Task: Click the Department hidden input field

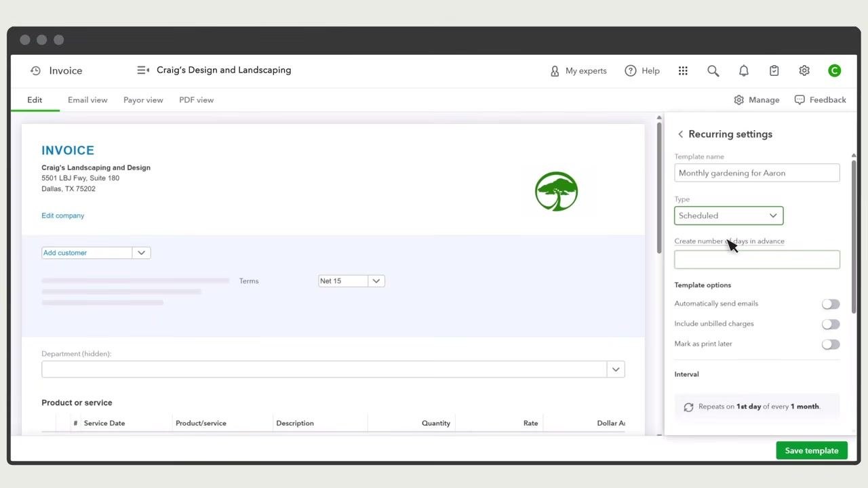Action: [324, 369]
